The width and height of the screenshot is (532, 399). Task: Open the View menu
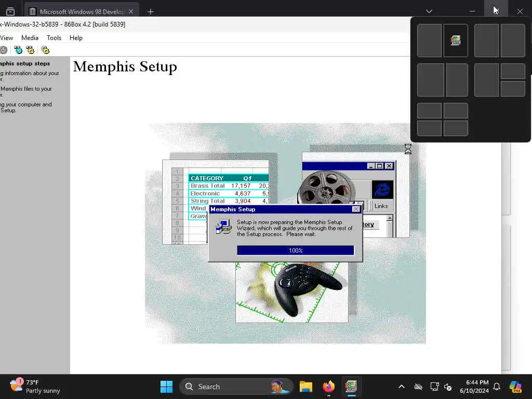6,37
